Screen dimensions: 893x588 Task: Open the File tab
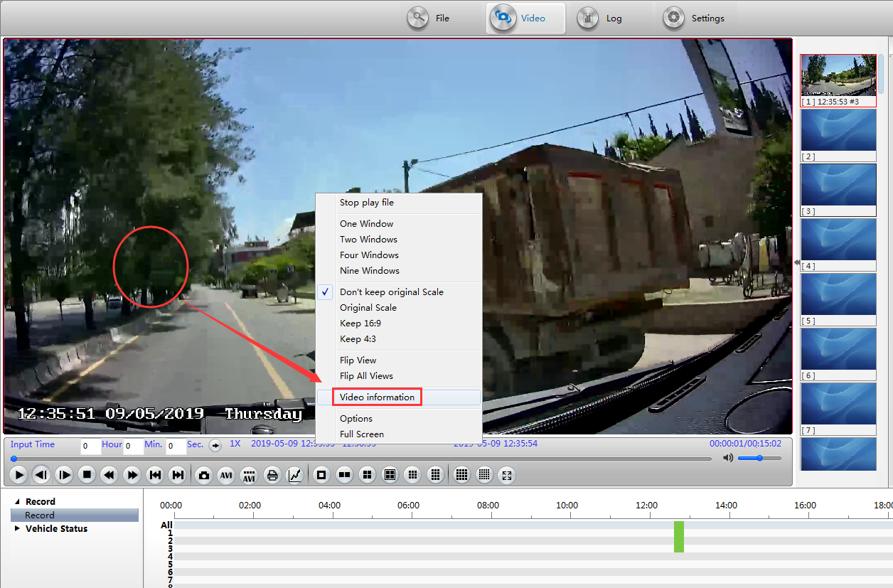click(429, 18)
